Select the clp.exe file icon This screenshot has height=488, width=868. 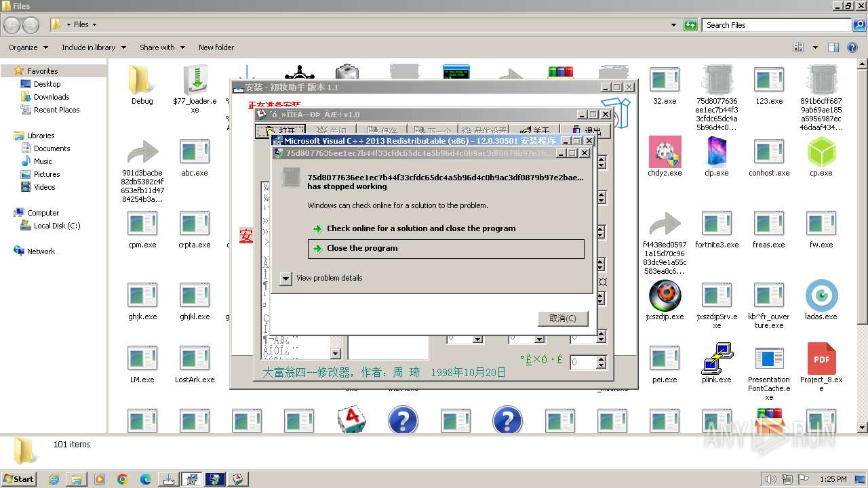(717, 152)
